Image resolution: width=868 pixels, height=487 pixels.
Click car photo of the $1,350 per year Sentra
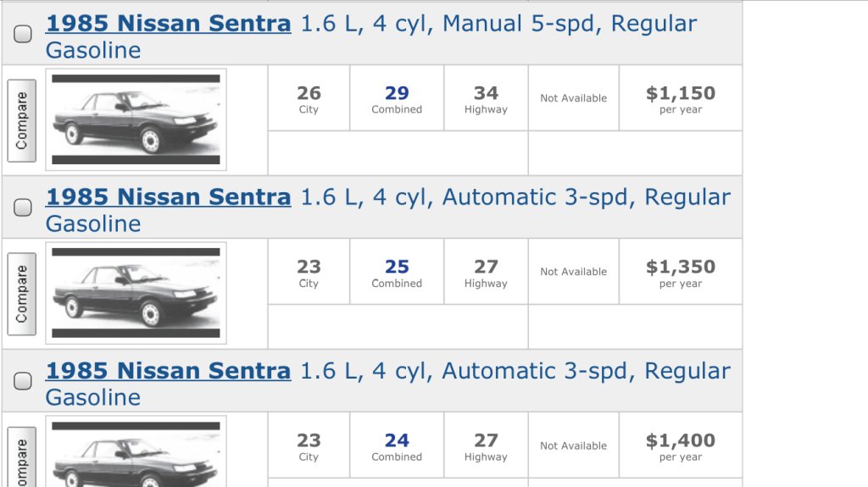(x=136, y=293)
